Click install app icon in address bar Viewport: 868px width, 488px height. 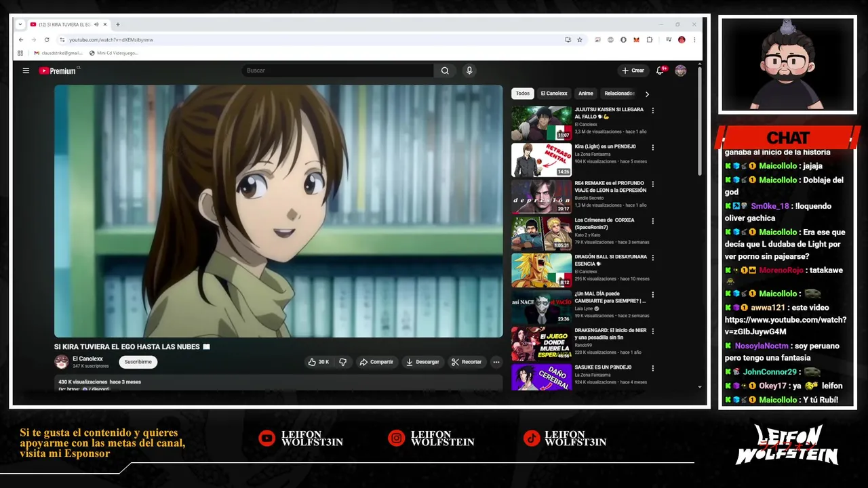point(568,40)
